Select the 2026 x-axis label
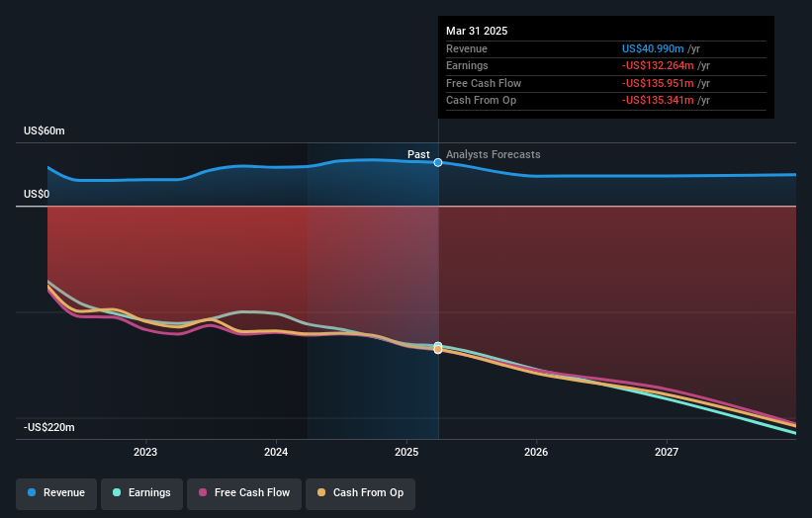The width and height of the screenshot is (812, 518). (536, 452)
